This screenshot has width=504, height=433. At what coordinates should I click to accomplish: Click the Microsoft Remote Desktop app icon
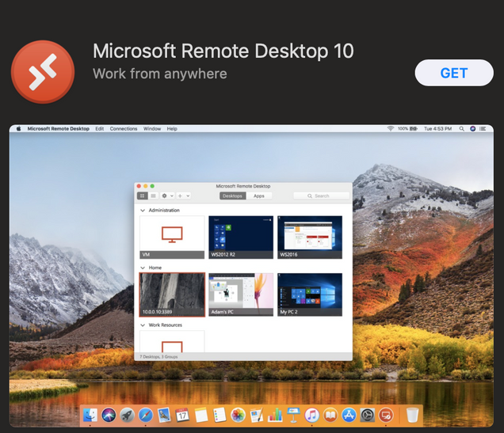point(43,71)
